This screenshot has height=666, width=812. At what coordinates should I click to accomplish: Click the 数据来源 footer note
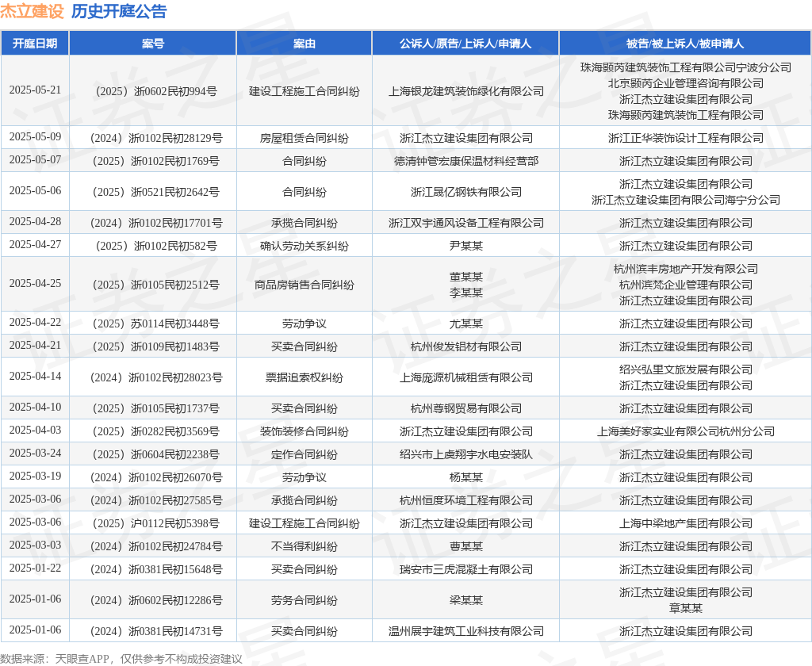[121, 659]
